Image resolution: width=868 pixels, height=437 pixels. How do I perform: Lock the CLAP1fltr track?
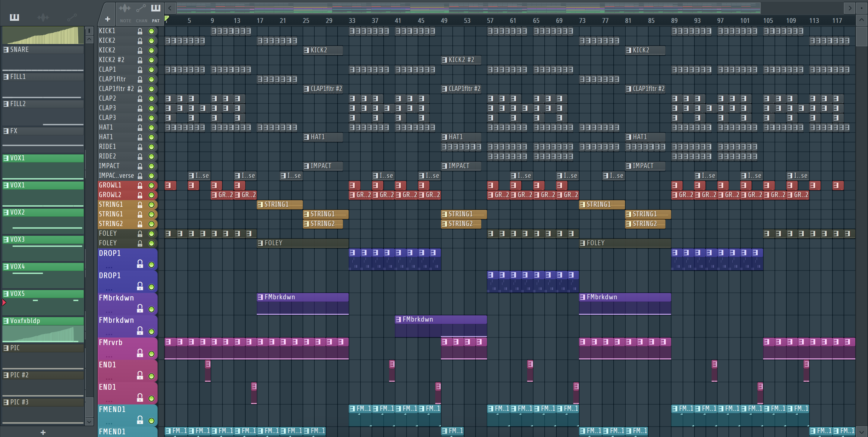140,80
